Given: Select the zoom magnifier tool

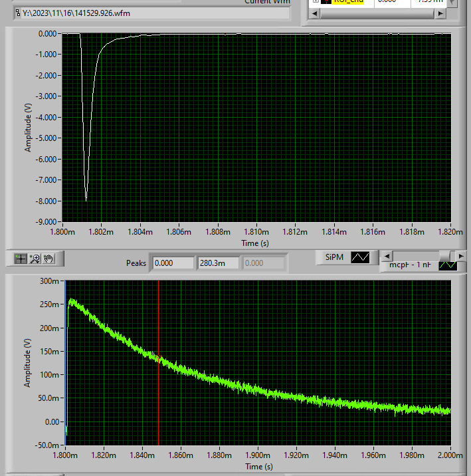Looking at the screenshot, I should click(x=35, y=259).
